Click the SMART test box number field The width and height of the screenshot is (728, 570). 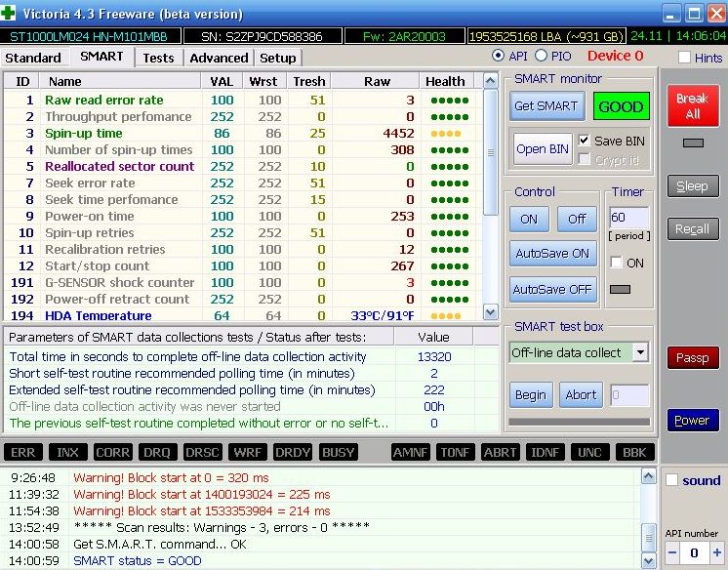[629, 395]
